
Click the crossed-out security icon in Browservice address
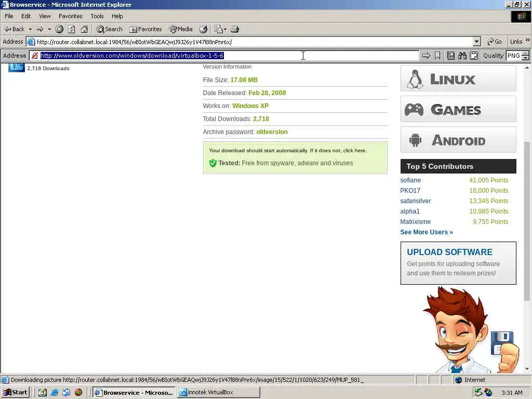coord(35,56)
